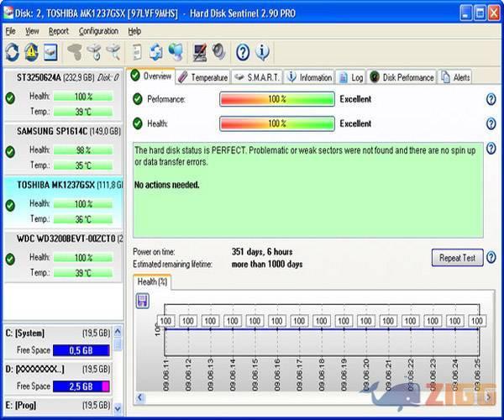The width and height of the screenshot is (504, 420).
Task: Click the blue question mark help toolbar icon
Action: (243, 52)
